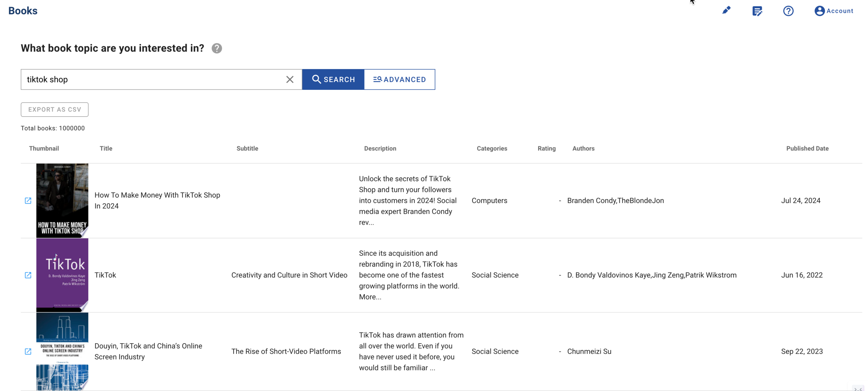Viewport: 868px width, 391px height.
Task: Click the pen edit icon in header
Action: click(726, 11)
